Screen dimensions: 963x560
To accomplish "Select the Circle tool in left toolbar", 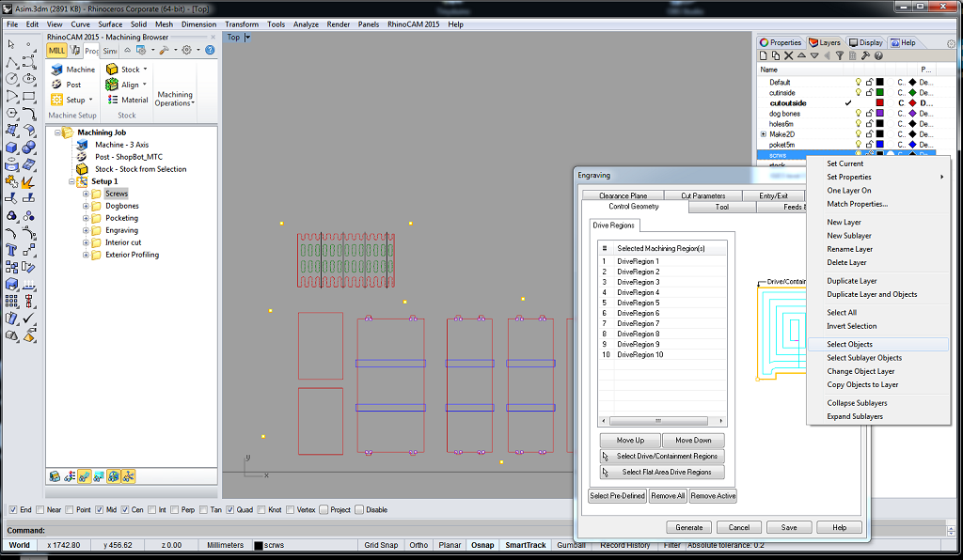I will 11,79.
